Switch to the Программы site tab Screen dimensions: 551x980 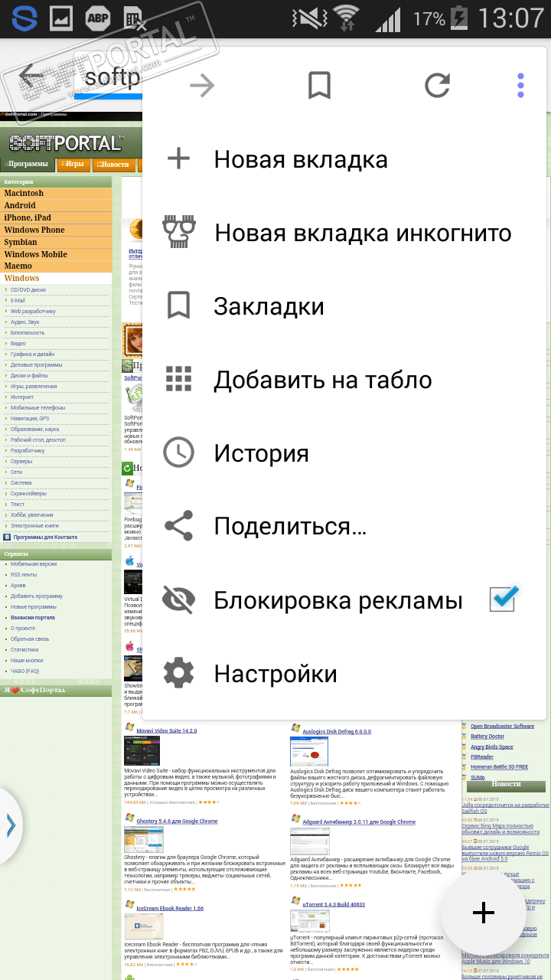(28, 165)
